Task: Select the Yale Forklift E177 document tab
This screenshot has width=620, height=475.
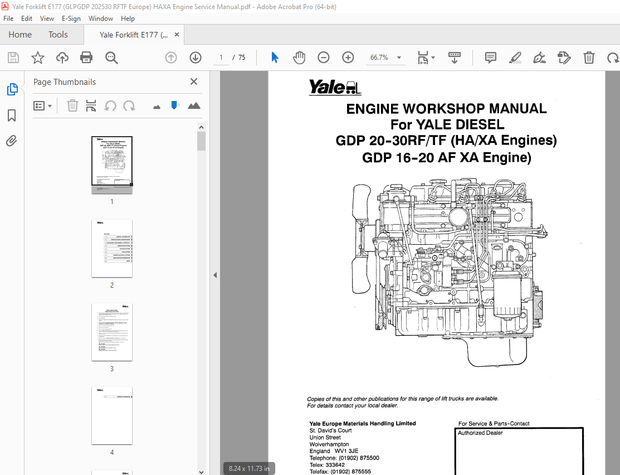Action: point(134,35)
